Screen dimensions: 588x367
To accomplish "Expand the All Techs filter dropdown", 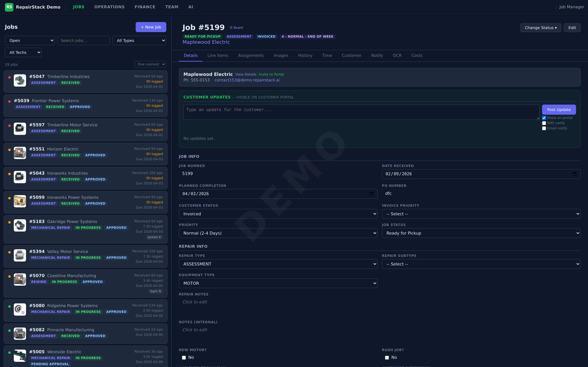I will tap(23, 52).
